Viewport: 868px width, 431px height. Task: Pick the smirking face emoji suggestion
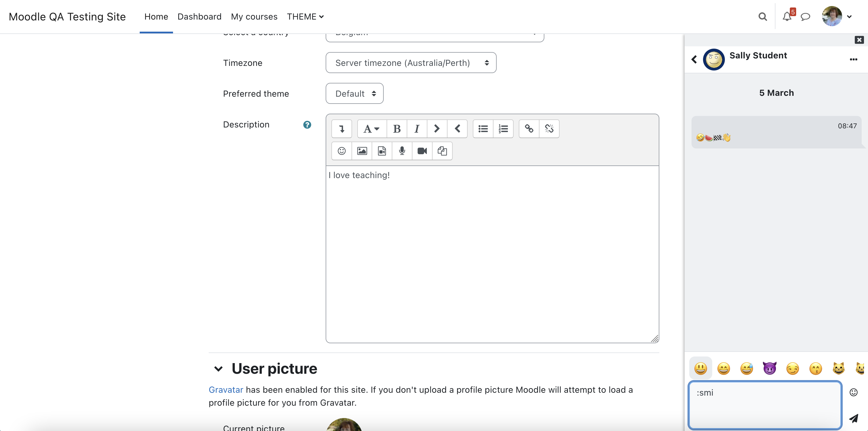coord(792,368)
